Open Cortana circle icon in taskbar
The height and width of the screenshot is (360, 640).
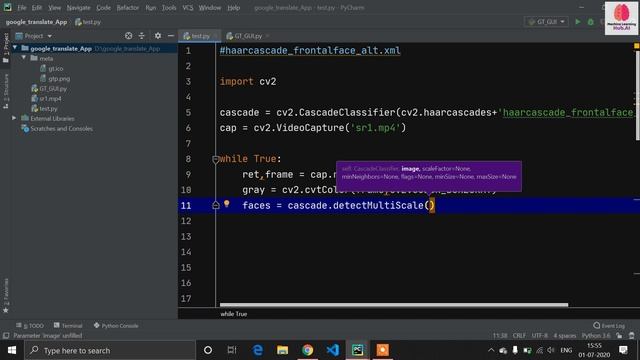coord(208,350)
